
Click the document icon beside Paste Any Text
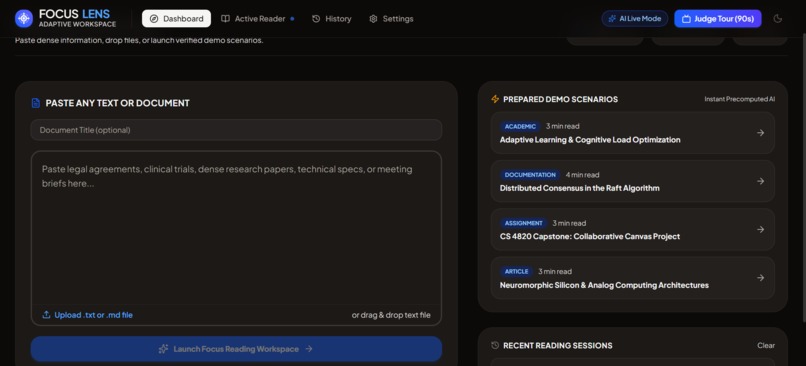pyautogui.click(x=35, y=103)
